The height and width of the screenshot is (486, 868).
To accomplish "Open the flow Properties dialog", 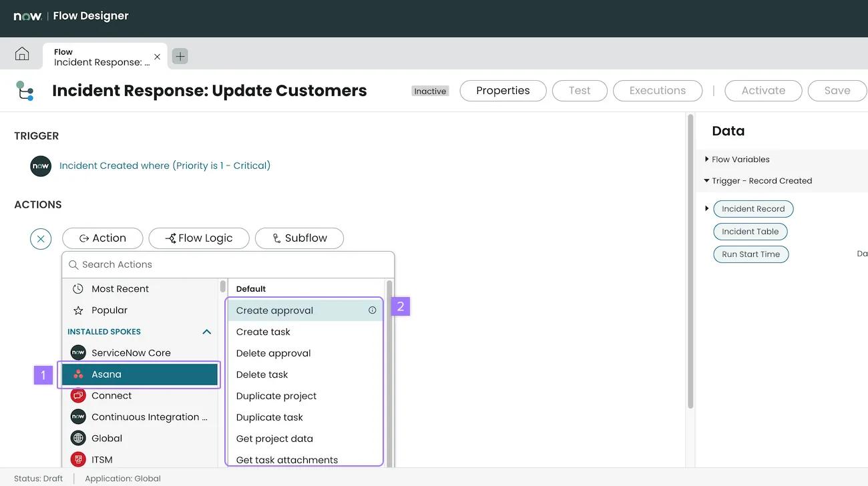I will (503, 90).
